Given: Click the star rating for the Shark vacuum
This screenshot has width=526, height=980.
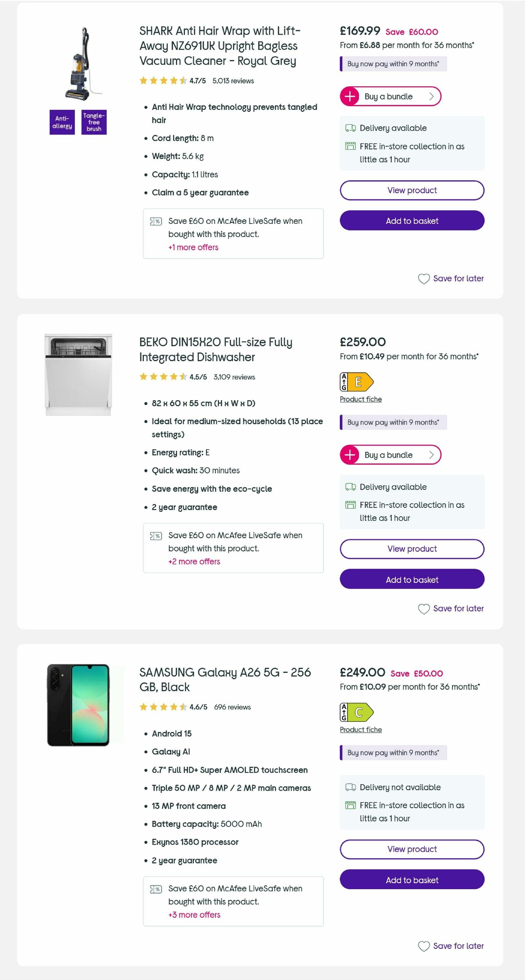Looking at the screenshot, I should point(162,81).
